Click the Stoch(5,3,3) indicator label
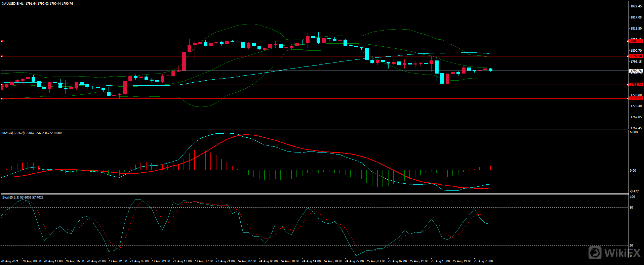 tap(11, 197)
